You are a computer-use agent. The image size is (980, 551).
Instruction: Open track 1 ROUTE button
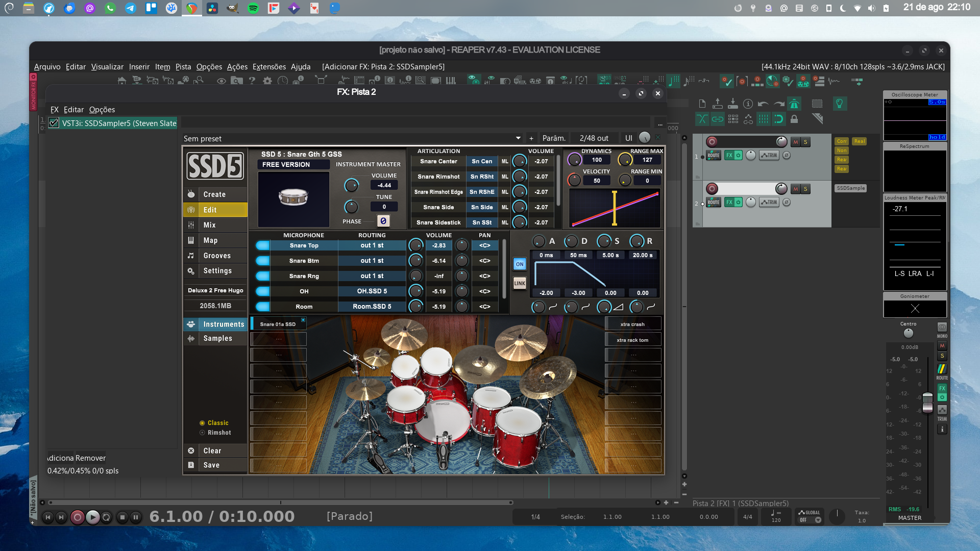[x=714, y=155]
